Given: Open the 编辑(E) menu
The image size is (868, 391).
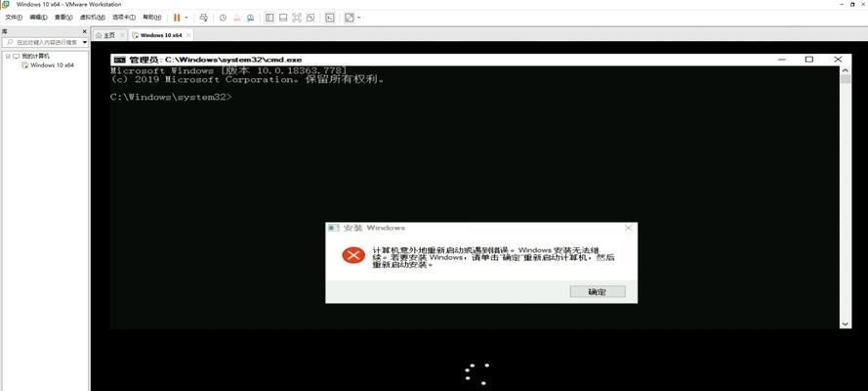Looking at the screenshot, I should coord(38,18).
